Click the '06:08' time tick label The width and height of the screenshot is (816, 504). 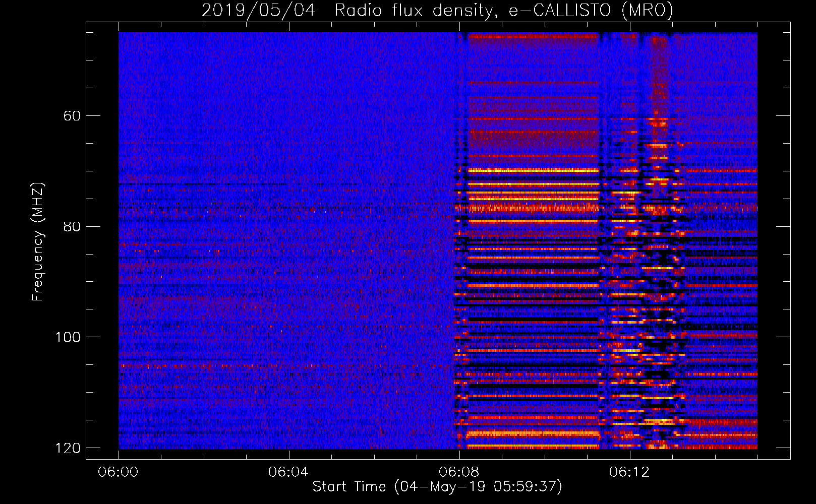(x=459, y=472)
